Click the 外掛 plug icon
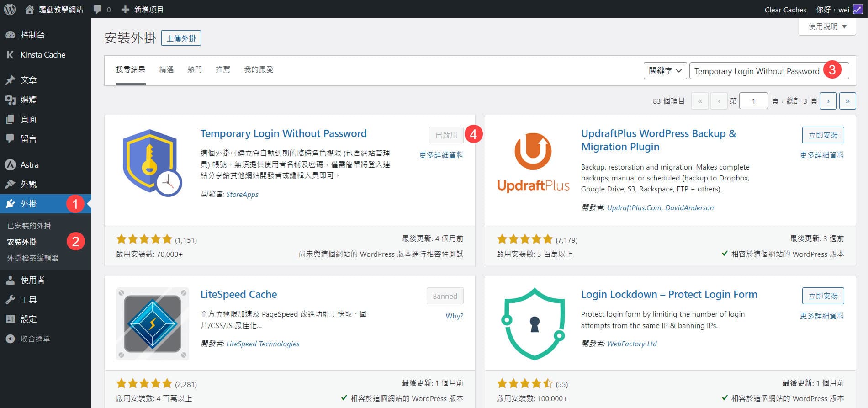 pos(10,204)
